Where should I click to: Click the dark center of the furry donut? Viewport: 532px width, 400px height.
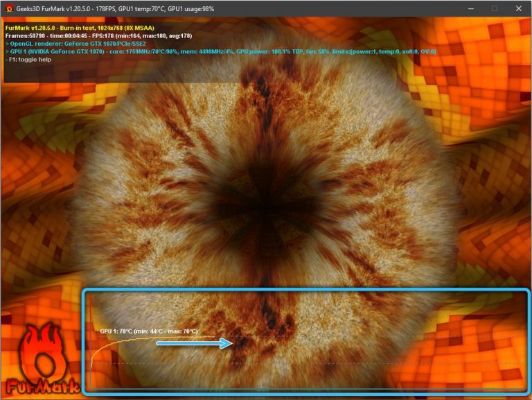267,201
